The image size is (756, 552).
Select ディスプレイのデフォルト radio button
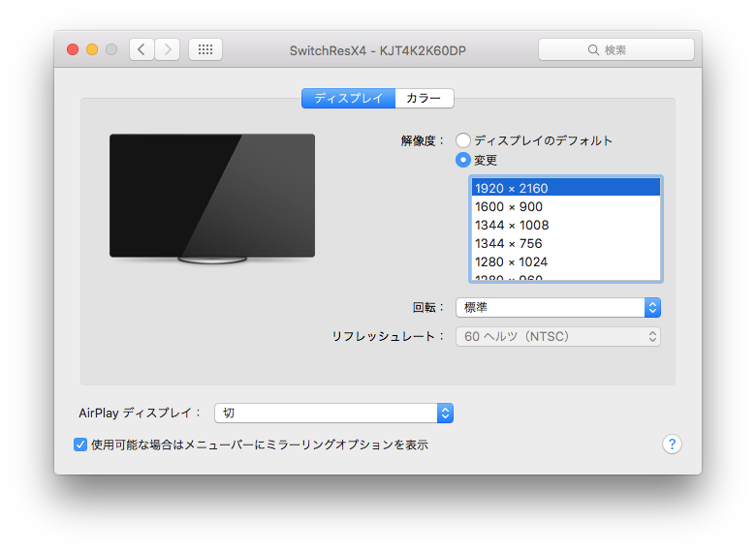[x=463, y=140]
